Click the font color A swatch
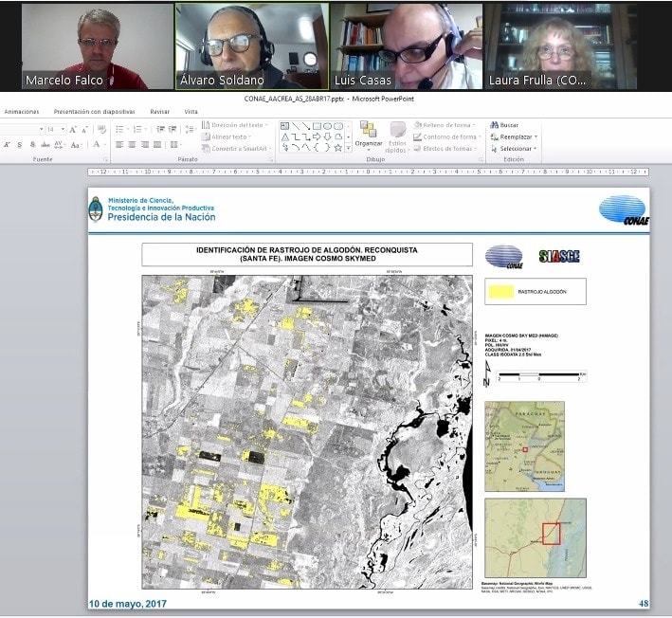 pos(96,144)
